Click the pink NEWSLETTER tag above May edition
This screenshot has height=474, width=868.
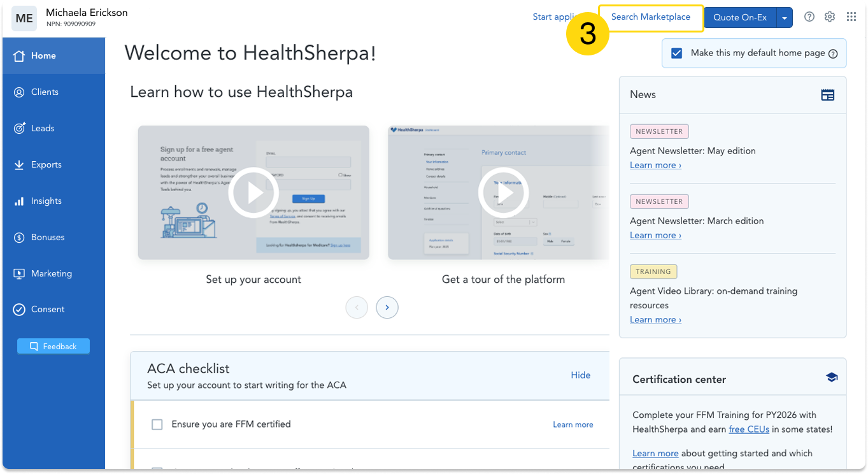659,132
